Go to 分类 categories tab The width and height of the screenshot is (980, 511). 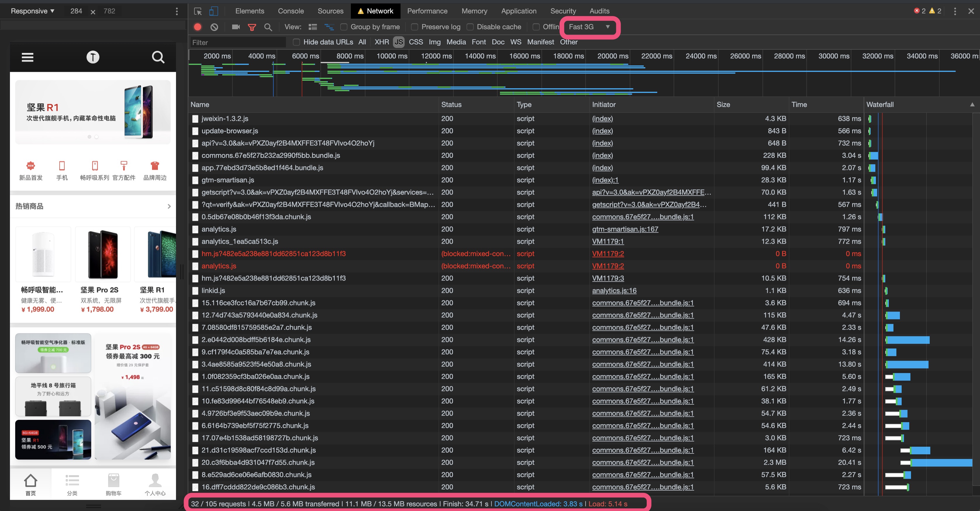[x=72, y=484]
